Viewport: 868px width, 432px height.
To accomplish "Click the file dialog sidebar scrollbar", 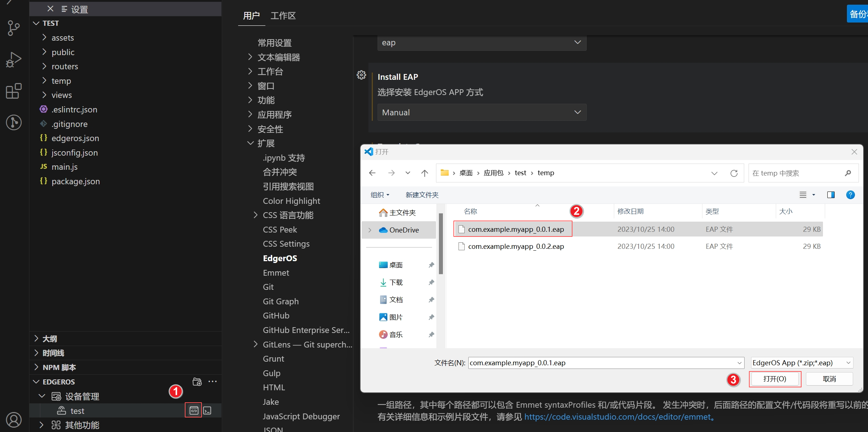I will (x=441, y=243).
